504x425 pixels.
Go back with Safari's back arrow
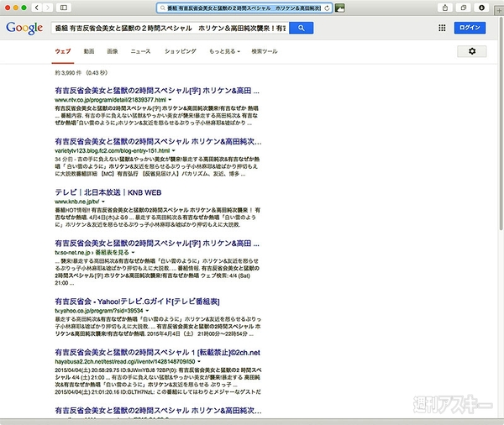pos(37,8)
